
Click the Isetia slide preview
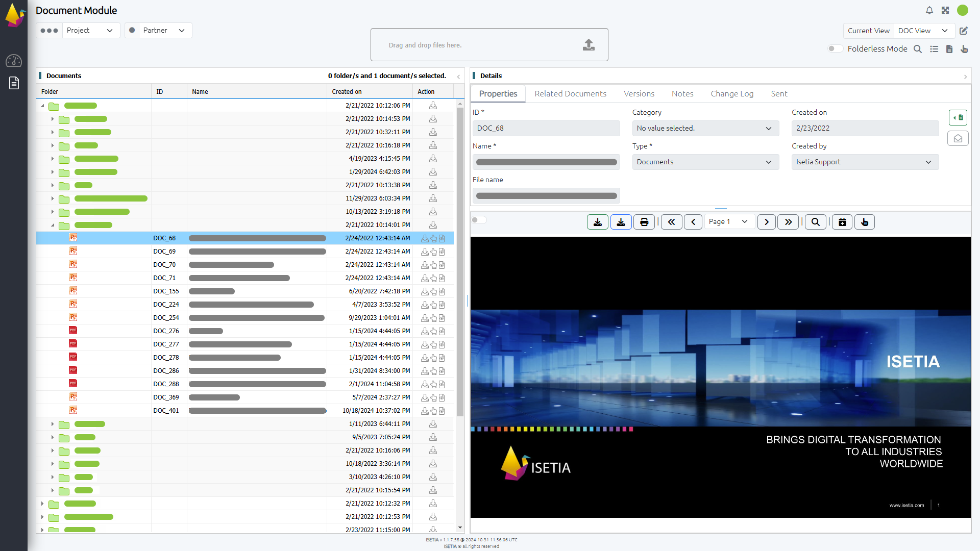(720, 377)
